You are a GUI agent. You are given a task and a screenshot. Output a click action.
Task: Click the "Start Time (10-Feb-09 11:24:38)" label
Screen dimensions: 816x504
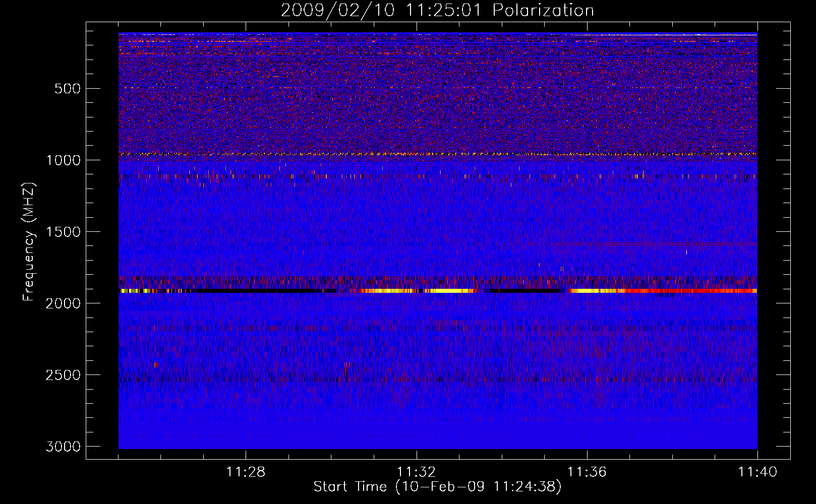point(437,487)
